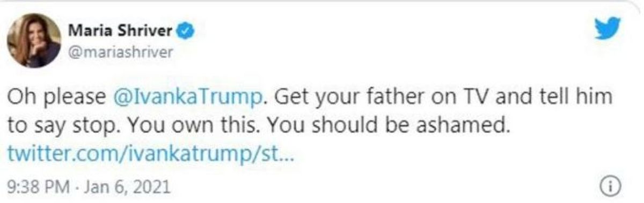Click the blue verified checkmark badge

coord(186,31)
